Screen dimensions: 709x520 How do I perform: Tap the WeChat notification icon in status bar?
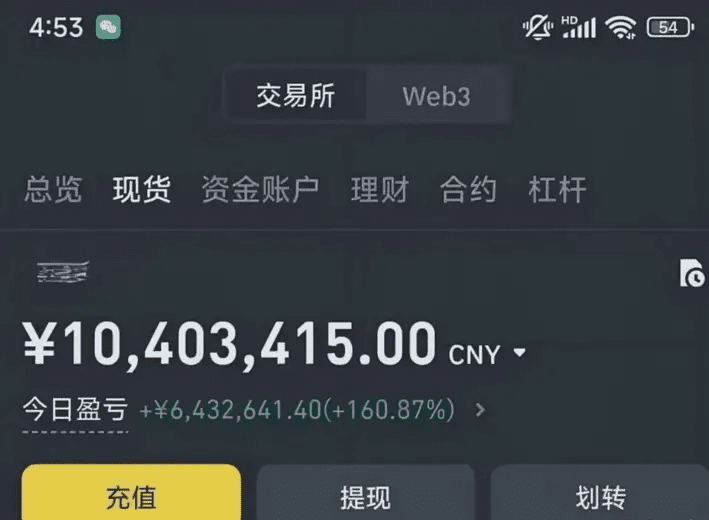click(x=109, y=27)
